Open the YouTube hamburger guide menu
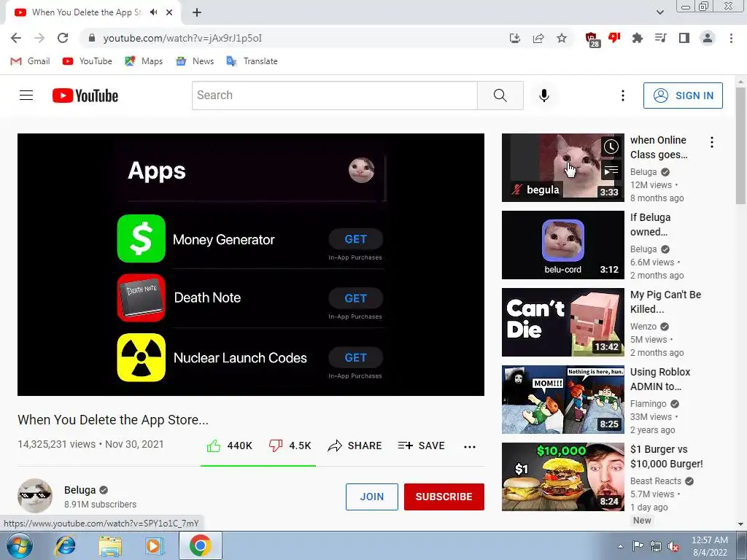 (x=26, y=96)
